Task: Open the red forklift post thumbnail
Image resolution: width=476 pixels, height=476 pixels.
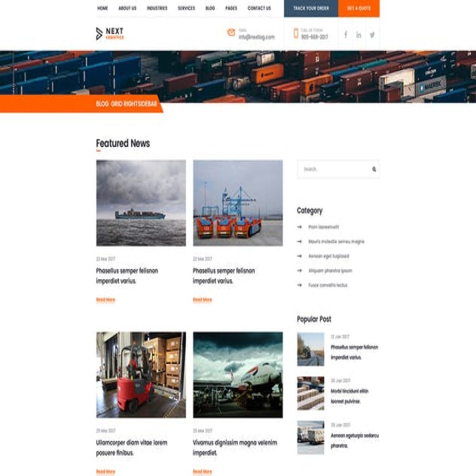Action: pos(141,375)
